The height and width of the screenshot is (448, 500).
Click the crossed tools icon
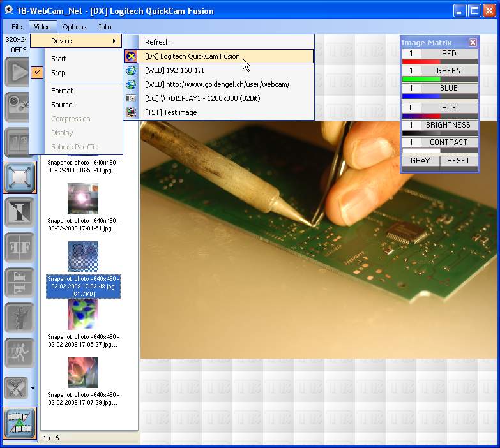(16, 388)
